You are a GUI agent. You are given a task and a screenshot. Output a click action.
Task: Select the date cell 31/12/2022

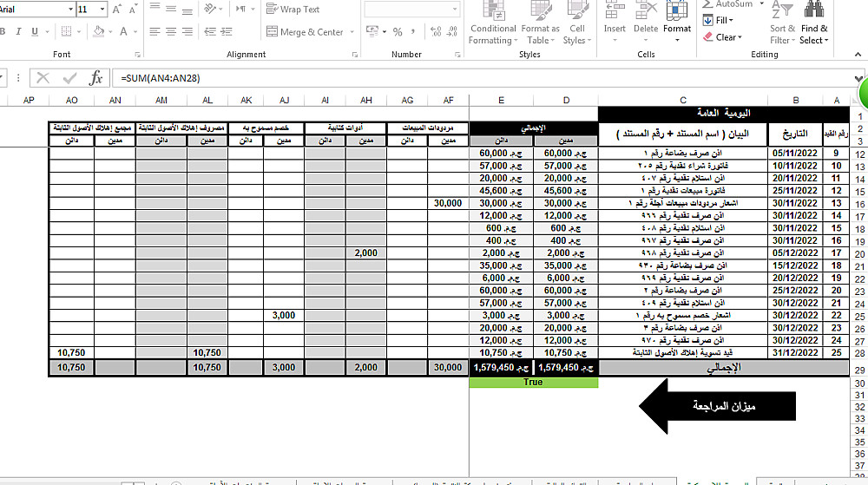[x=795, y=353]
